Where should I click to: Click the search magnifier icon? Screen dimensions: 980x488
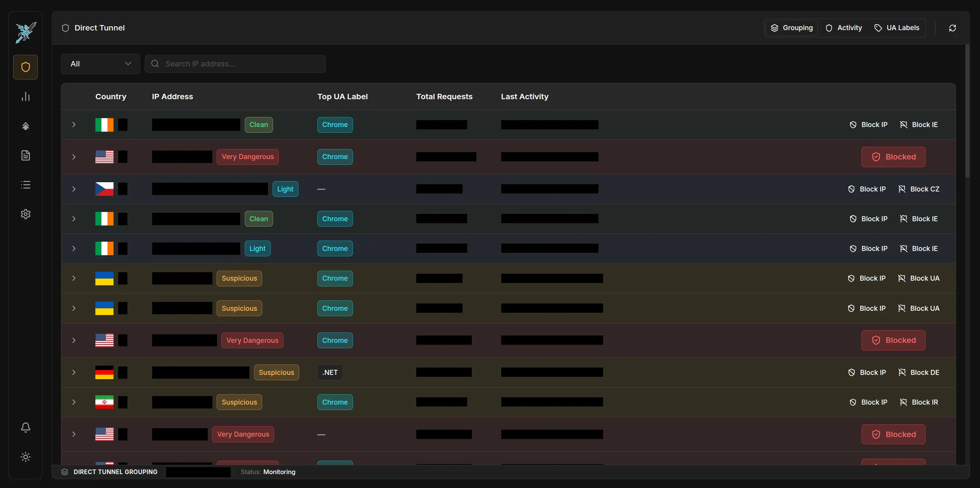pos(155,64)
